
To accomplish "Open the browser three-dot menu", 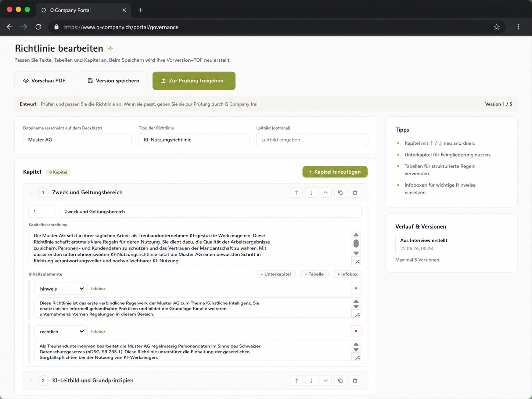I will pyautogui.click(x=519, y=27).
